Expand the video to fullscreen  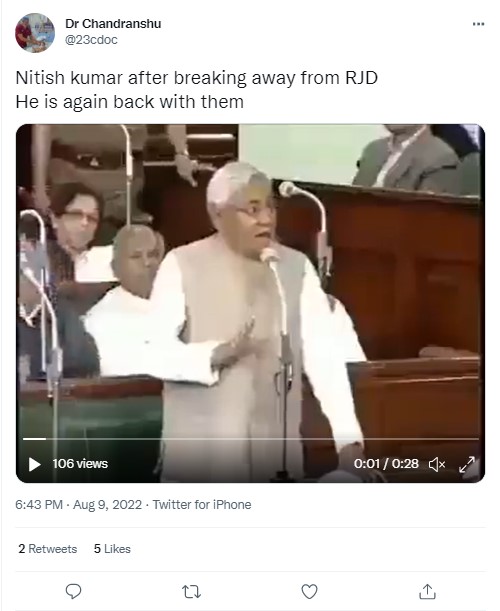(x=467, y=464)
